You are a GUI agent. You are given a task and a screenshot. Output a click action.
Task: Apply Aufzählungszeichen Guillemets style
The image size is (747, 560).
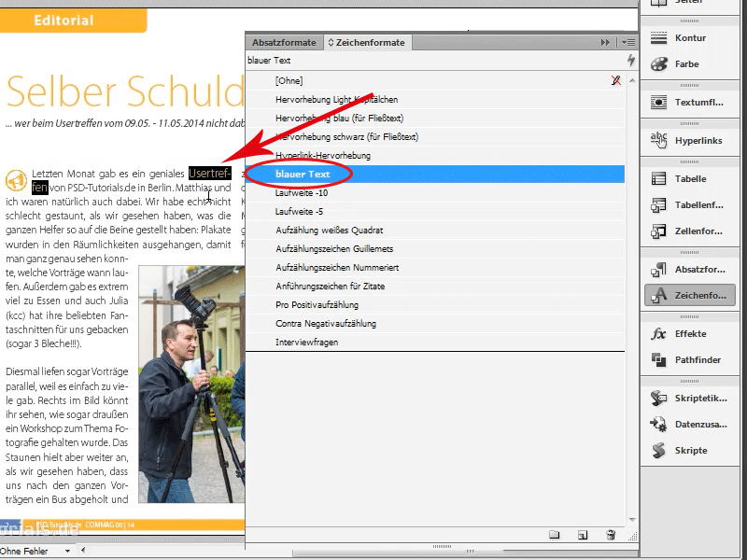point(435,248)
